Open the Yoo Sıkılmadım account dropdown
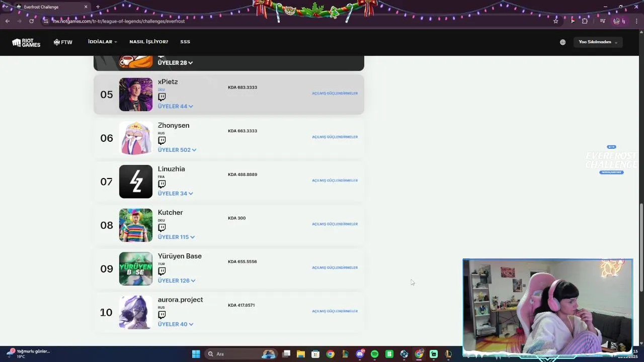Screen dimensions: 644x362 598,42
